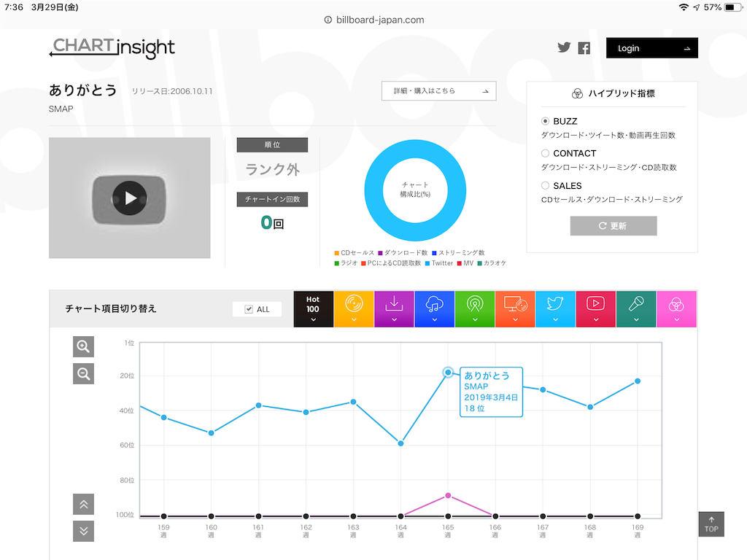Click the chevron under the CD sales icon

pos(354,320)
